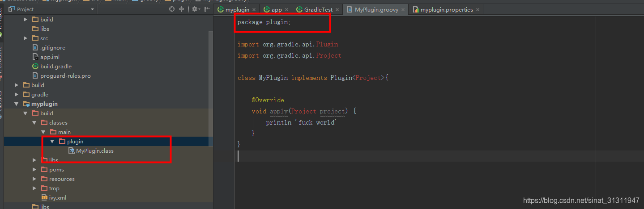Viewport: 644px width, 209px height.
Task: Click the println 'fuck world' statement
Action: (301, 122)
